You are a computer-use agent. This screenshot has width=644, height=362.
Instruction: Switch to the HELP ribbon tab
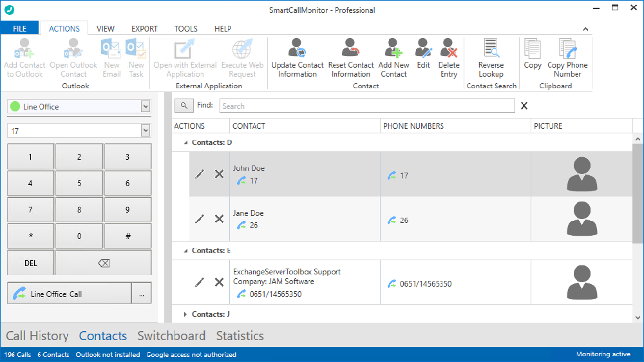pos(223,28)
